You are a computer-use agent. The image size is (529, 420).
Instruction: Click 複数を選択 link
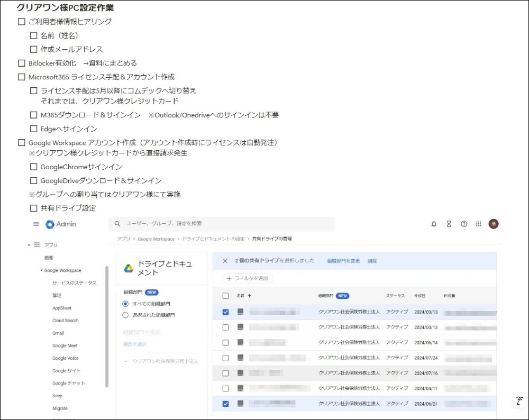point(135,344)
